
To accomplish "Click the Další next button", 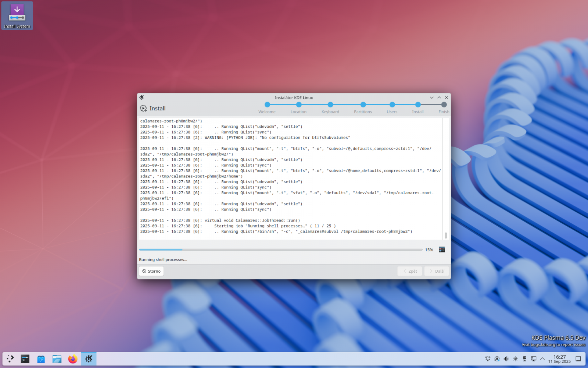I will pos(437,271).
